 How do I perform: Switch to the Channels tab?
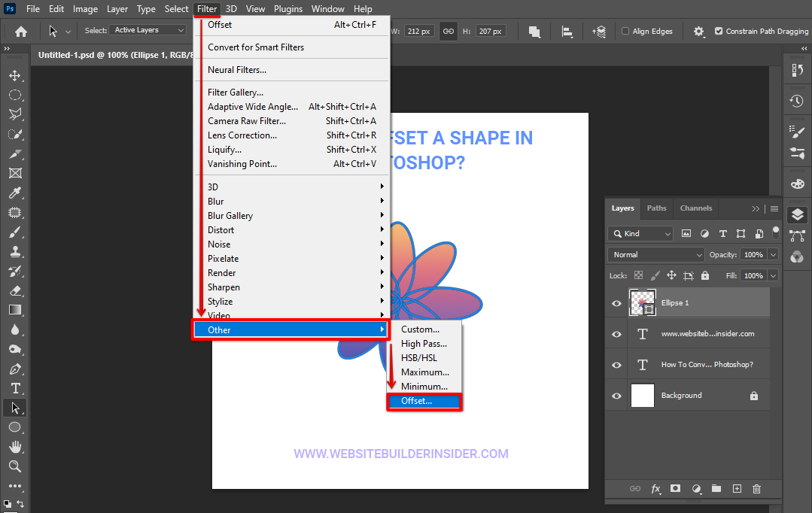pyautogui.click(x=696, y=208)
